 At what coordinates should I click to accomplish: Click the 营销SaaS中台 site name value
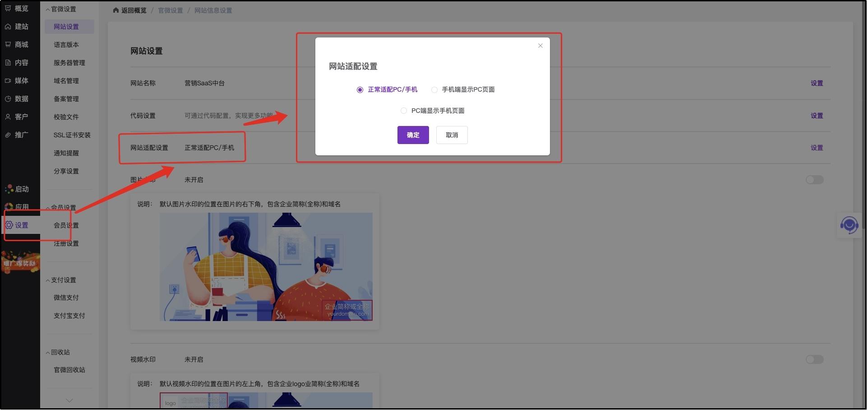205,83
